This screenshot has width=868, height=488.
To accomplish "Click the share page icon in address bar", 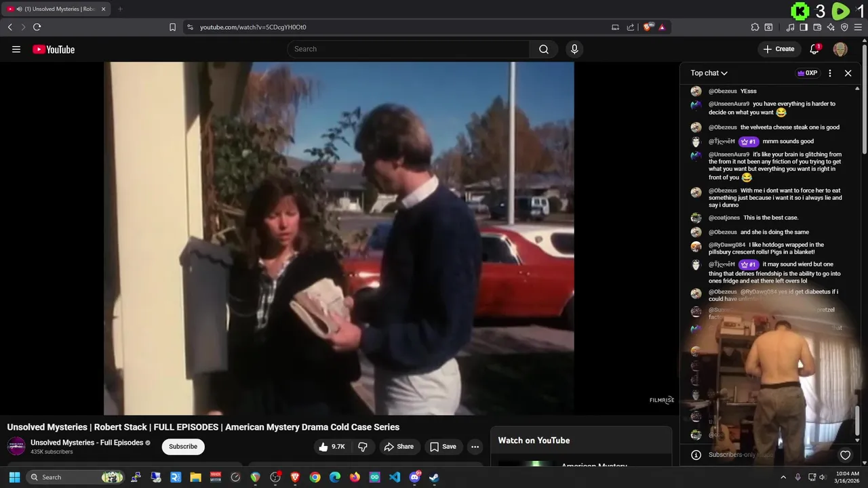I will 631,27.
